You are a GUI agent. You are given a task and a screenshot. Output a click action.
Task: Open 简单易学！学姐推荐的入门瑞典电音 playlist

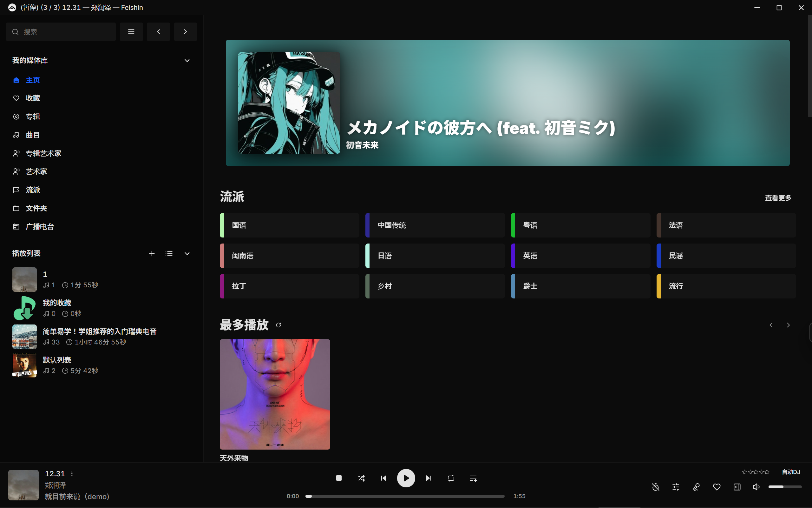point(101,337)
